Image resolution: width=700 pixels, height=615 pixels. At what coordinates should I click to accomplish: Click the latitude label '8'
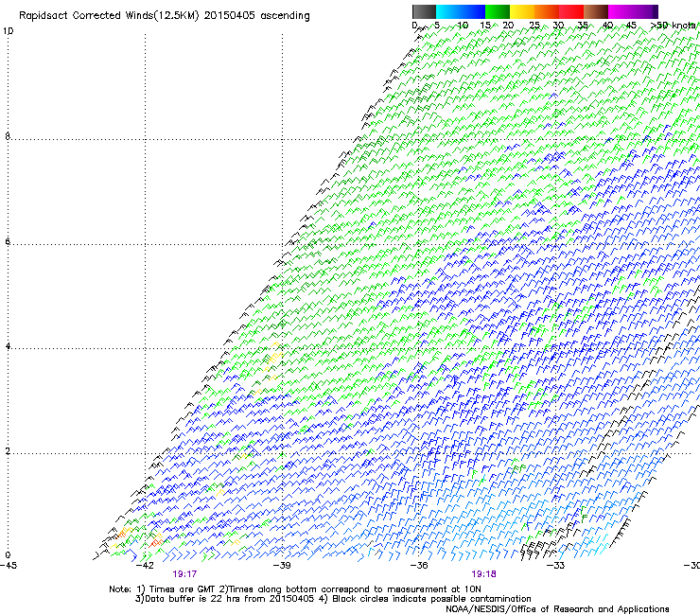(8, 136)
